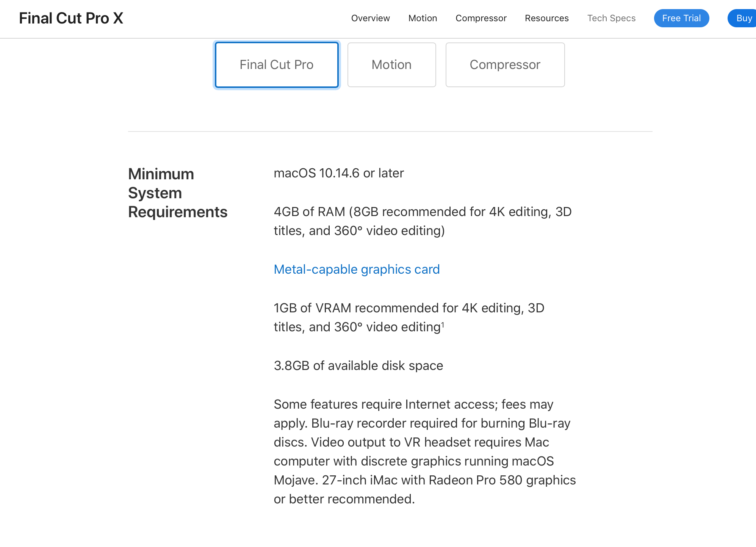This screenshot has width=756, height=547.
Task: Switch to the Motion specs tab box
Action: pos(391,65)
